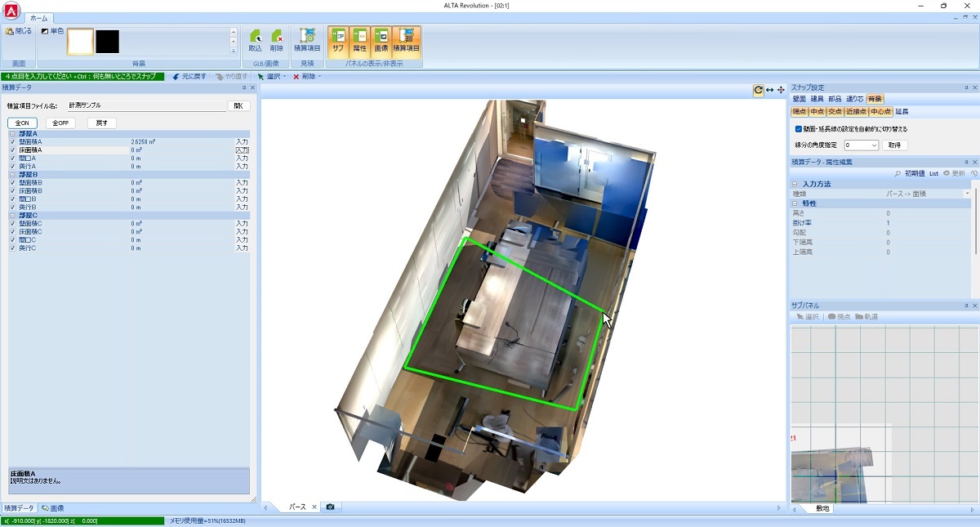Switch to the 画像 tab at bottom-left
980x527 pixels.
[53, 508]
